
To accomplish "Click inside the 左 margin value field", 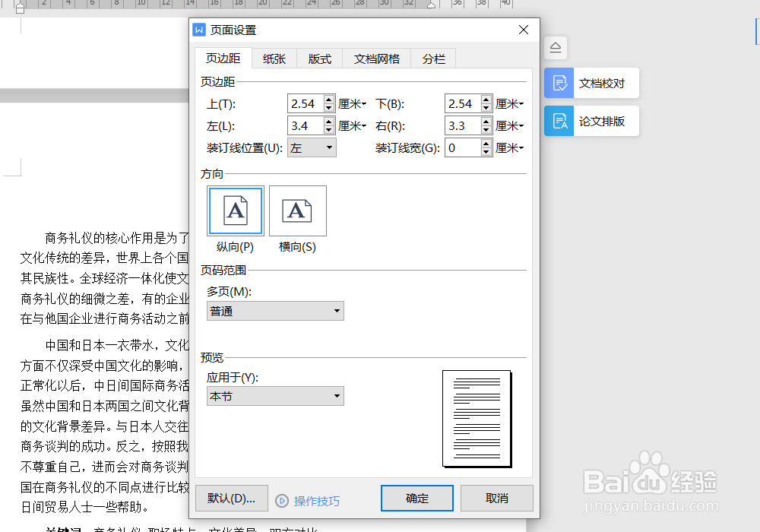I will click(304, 125).
